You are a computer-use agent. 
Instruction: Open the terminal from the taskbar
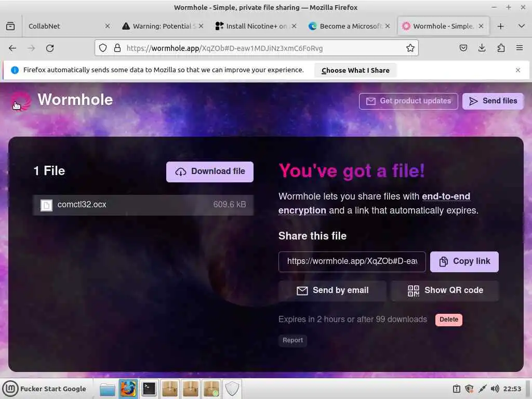(149, 389)
